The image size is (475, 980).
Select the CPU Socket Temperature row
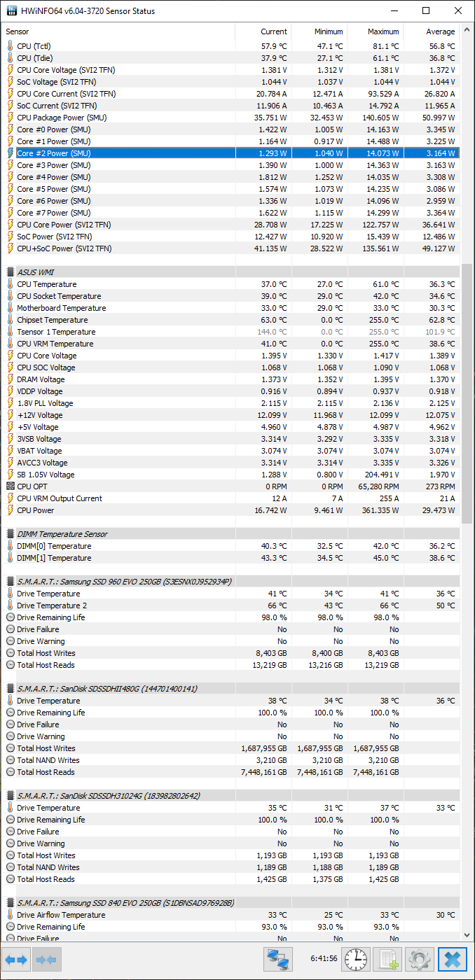(x=231, y=295)
